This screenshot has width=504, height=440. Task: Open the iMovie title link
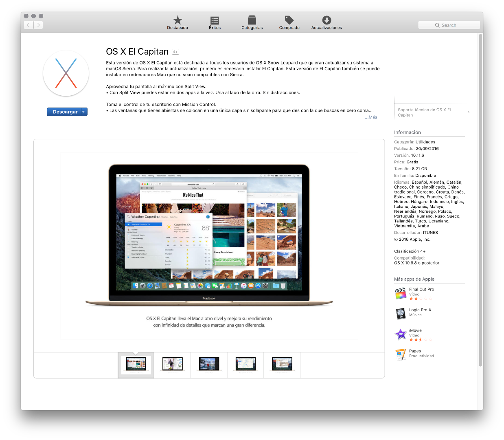coord(415,330)
